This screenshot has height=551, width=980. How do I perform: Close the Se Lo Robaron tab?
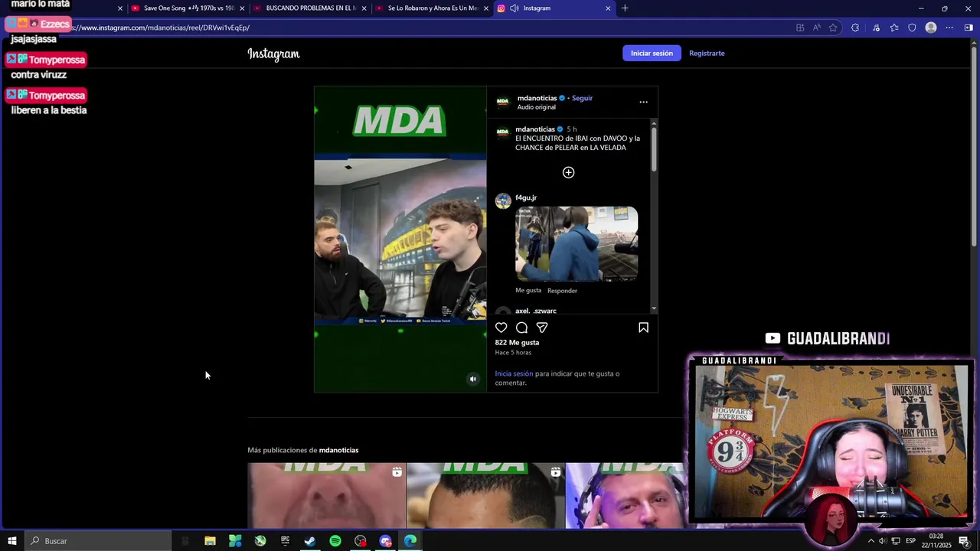point(485,8)
